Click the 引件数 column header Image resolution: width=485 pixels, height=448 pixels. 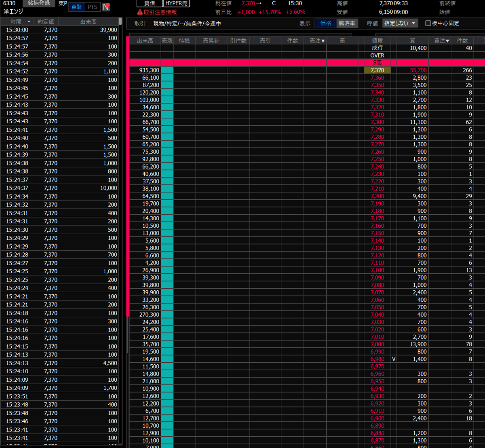point(238,41)
